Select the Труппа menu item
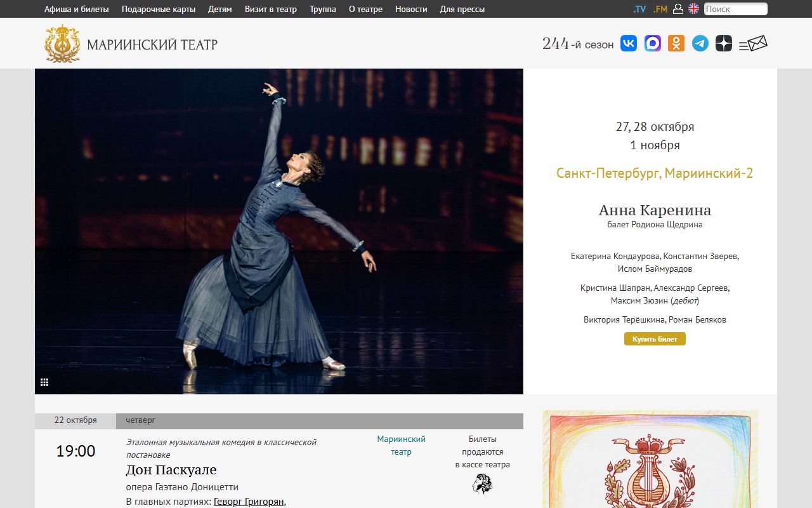 (x=323, y=9)
